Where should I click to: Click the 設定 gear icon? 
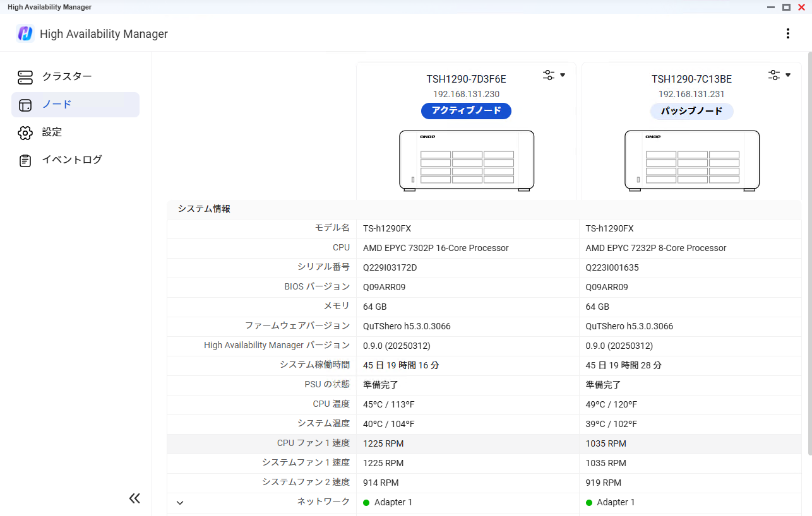click(25, 132)
